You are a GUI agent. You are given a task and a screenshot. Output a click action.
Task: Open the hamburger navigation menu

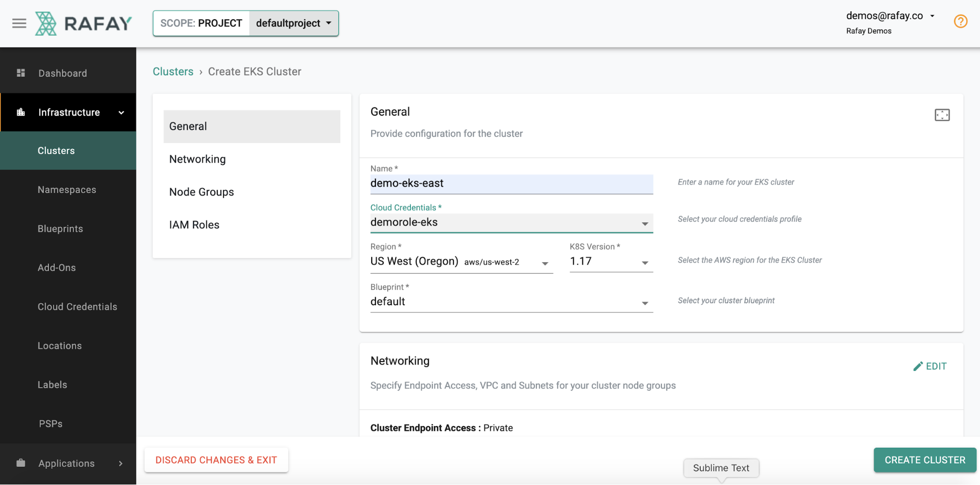[x=19, y=24]
